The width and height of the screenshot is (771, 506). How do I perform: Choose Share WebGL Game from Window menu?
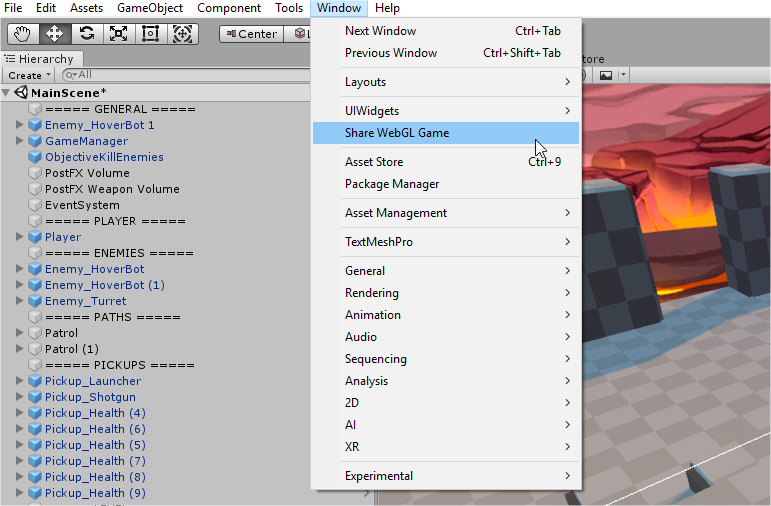pos(446,133)
